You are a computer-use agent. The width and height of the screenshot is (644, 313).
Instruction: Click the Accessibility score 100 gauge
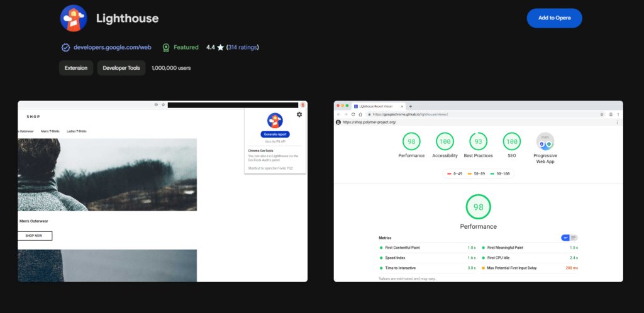pyautogui.click(x=445, y=141)
